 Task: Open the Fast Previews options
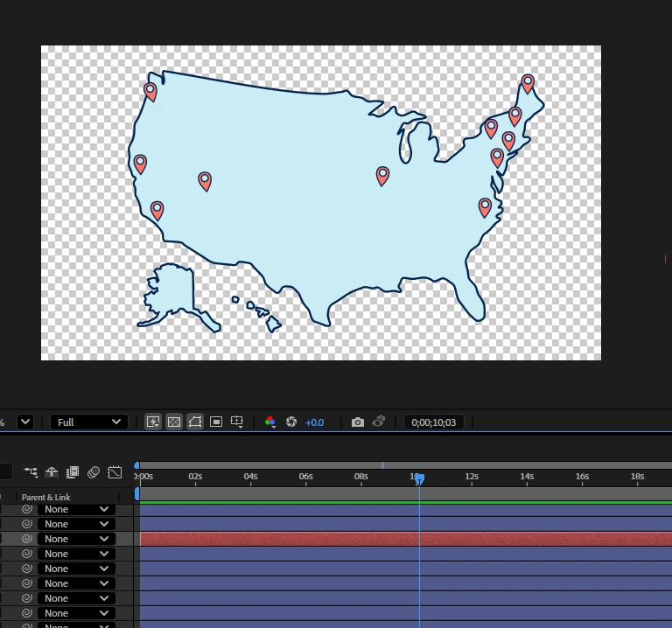coord(153,422)
